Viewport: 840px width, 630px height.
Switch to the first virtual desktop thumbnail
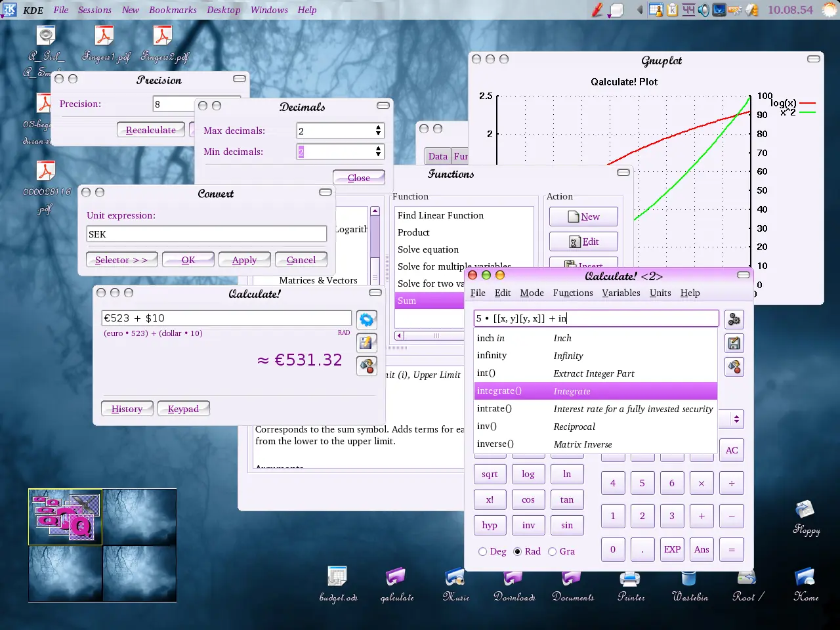pos(65,517)
